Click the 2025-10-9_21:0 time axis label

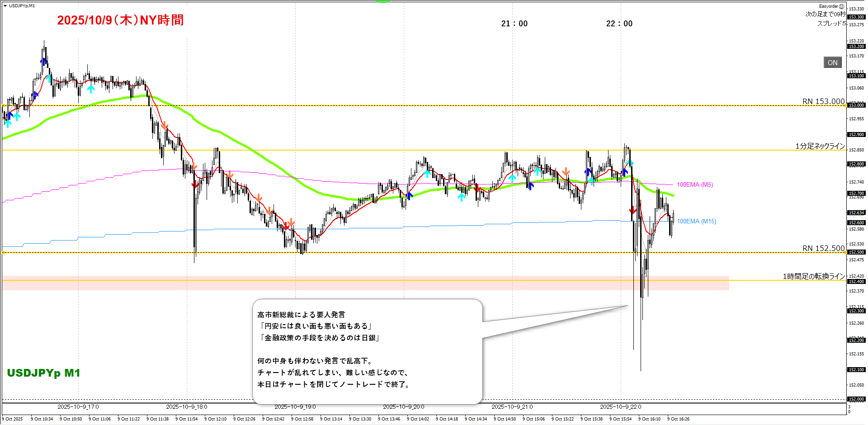(512, 406)
